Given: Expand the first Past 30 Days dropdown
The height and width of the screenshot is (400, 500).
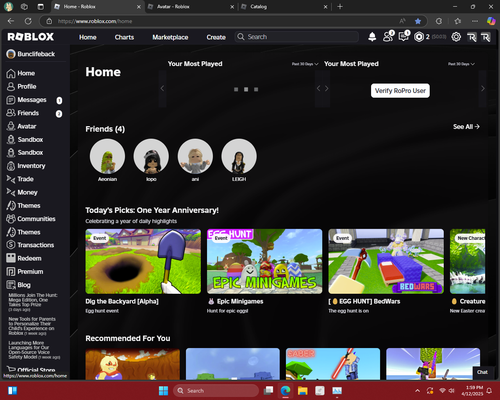Looking at the screenshot, I should click(x=305, y=64).
